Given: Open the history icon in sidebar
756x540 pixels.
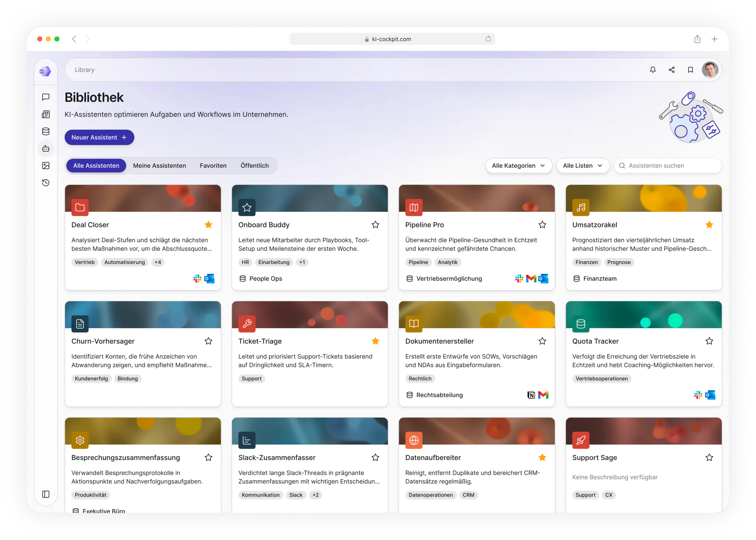Looking at the screenshot, I should pos(46,183).
